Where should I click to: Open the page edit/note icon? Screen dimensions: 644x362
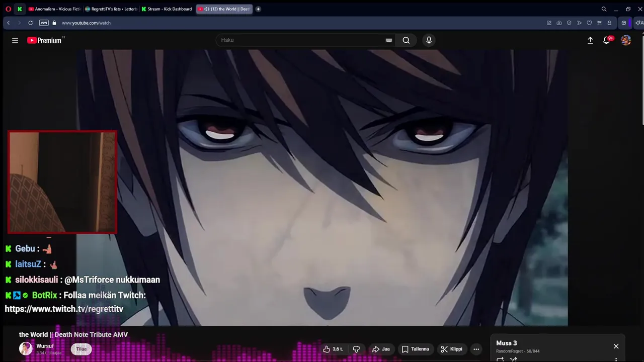point(549,23)
